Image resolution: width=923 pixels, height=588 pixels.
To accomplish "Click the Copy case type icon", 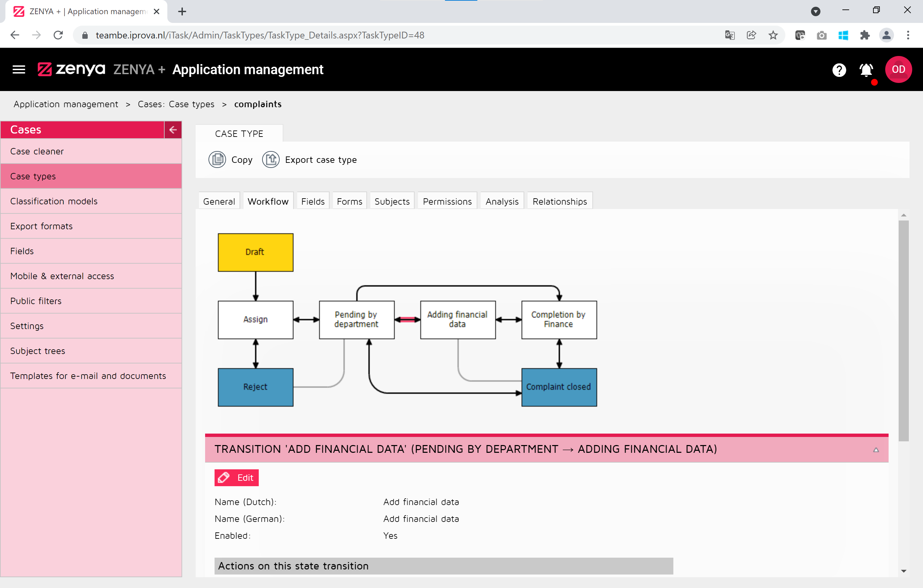I will 217,159.
